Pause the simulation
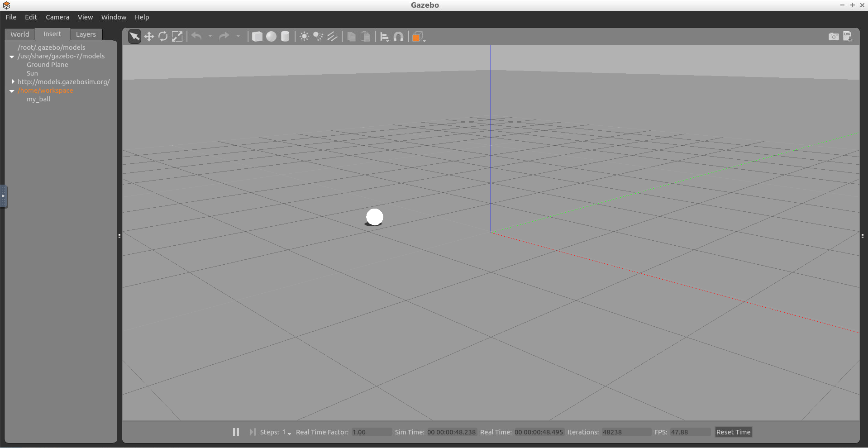This screenshot has height=448, width=868. [236, 432]
